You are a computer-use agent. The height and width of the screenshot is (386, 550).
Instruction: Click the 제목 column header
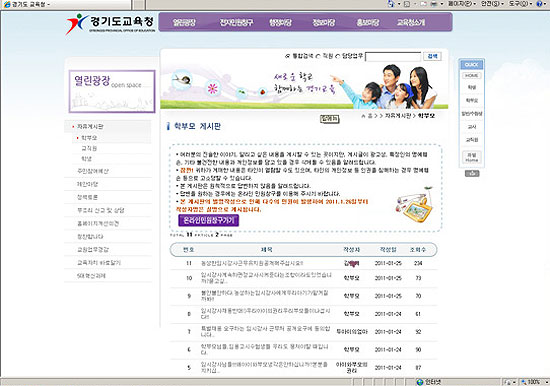pyautogui.click(x=267, y=250)
